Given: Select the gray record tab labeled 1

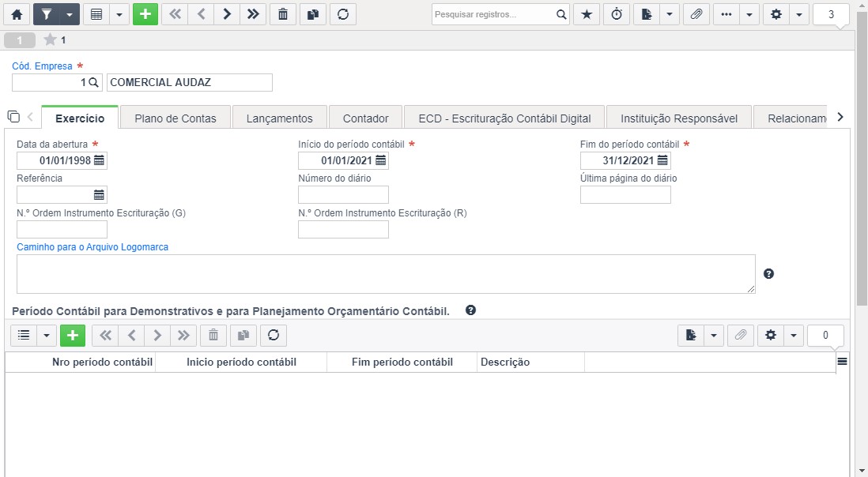Looking at the screenshot, I should point(20,39).
